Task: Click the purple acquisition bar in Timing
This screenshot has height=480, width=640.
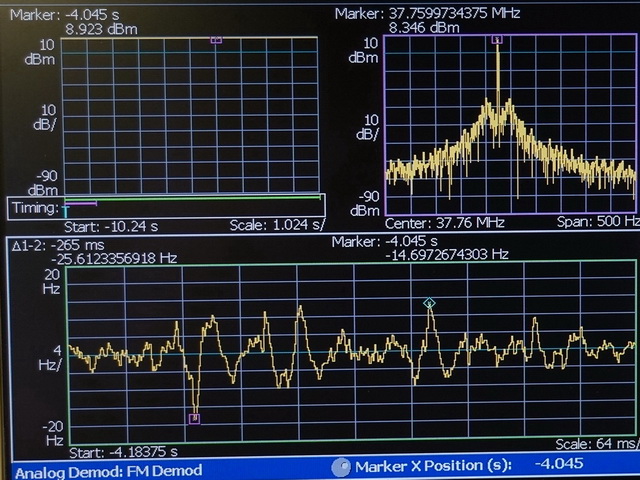Action: click(81, 203)
